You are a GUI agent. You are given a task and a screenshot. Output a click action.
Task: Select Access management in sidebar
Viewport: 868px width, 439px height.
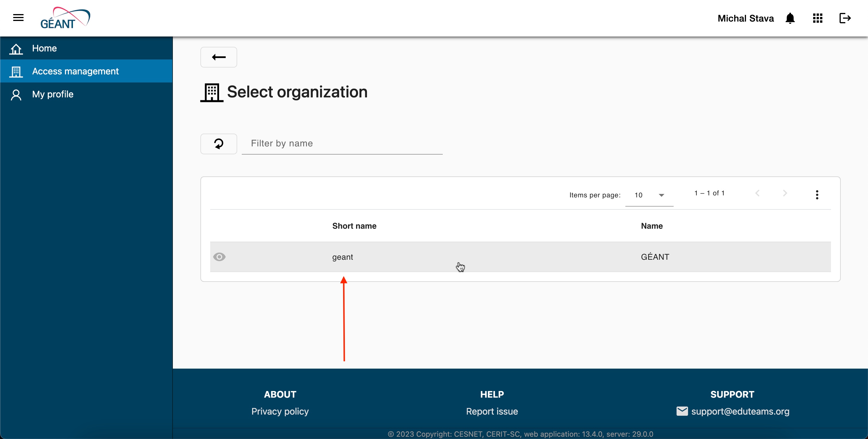pos(86,71)
